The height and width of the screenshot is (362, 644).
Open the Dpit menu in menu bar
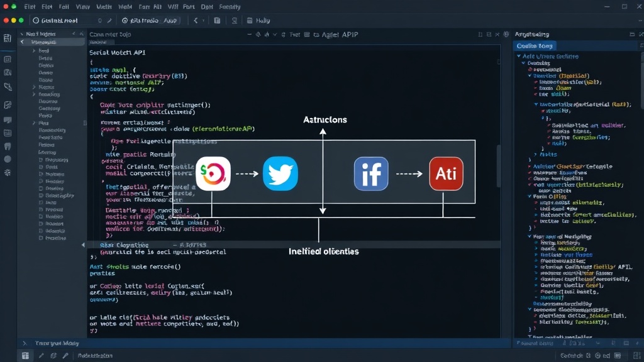(x=206, y=7)
